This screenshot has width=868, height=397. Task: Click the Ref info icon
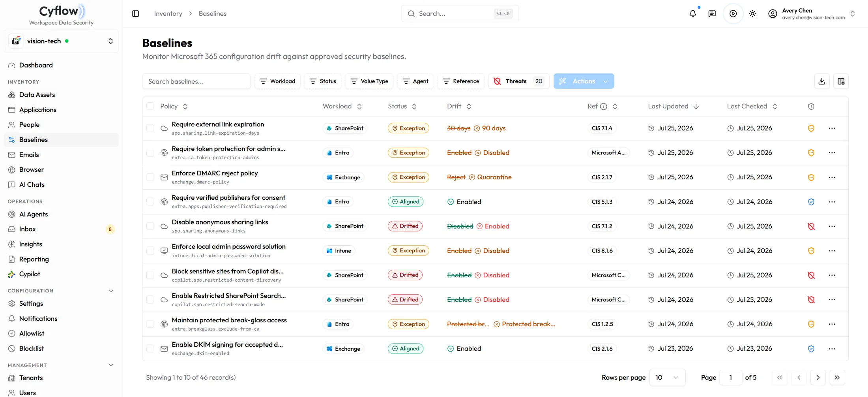tap(604, 106)
